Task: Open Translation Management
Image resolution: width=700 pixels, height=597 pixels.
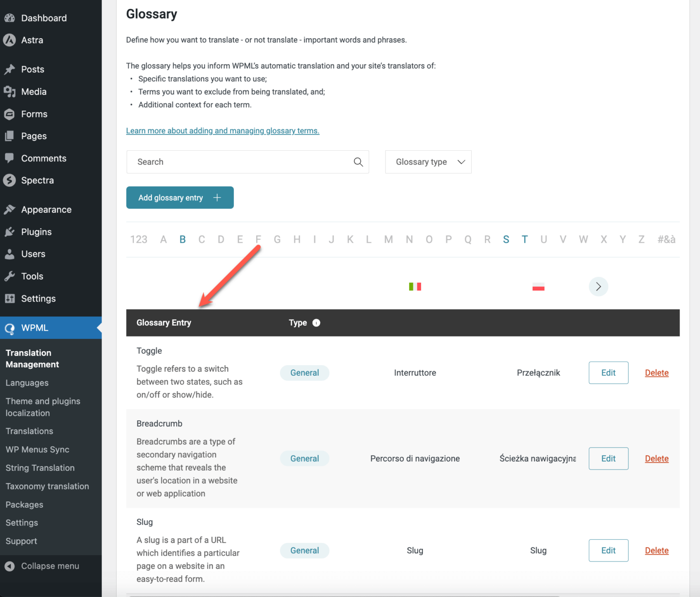Action: (x=32, y=358)
